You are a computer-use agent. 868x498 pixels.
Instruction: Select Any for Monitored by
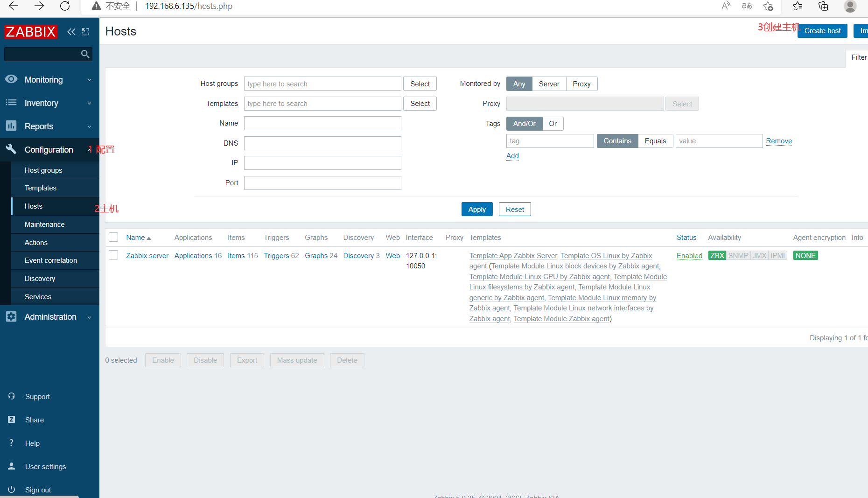pyautogui.click(x=519, y=84)
